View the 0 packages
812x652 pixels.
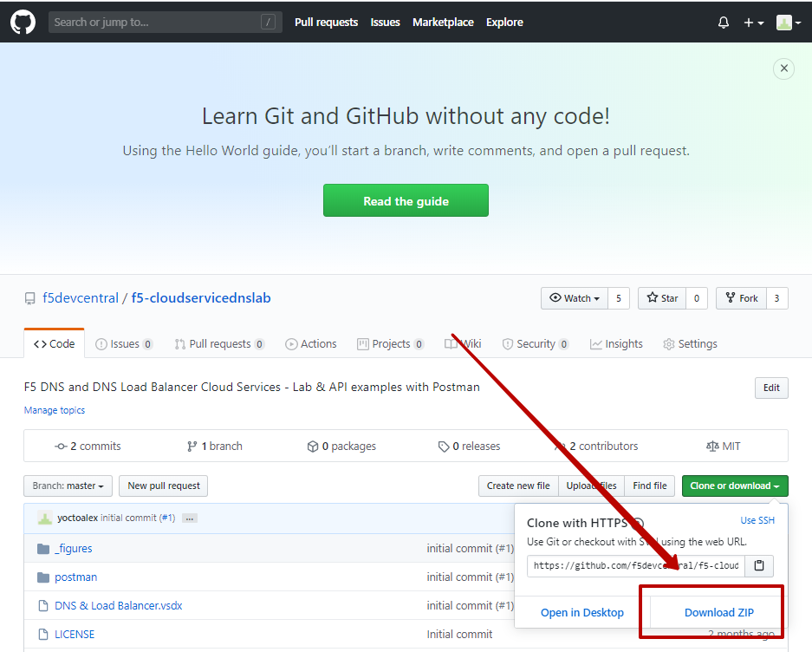point(341,446)
